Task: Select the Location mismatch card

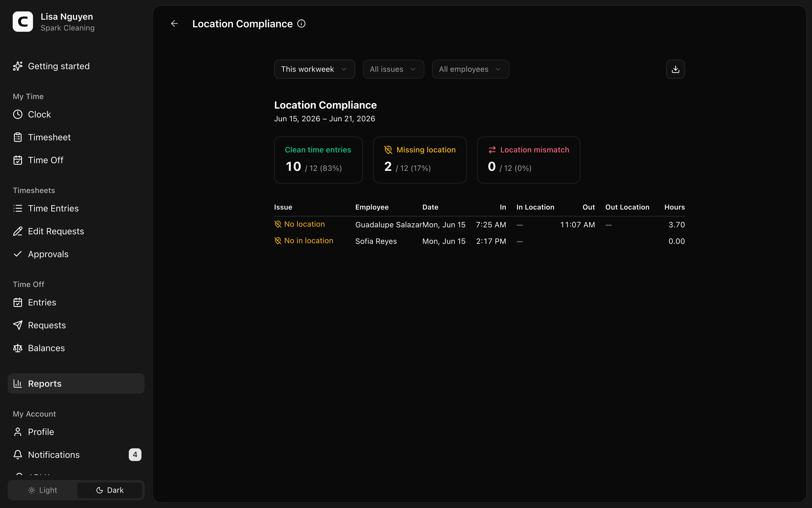Action: click(x=528, y=160)
